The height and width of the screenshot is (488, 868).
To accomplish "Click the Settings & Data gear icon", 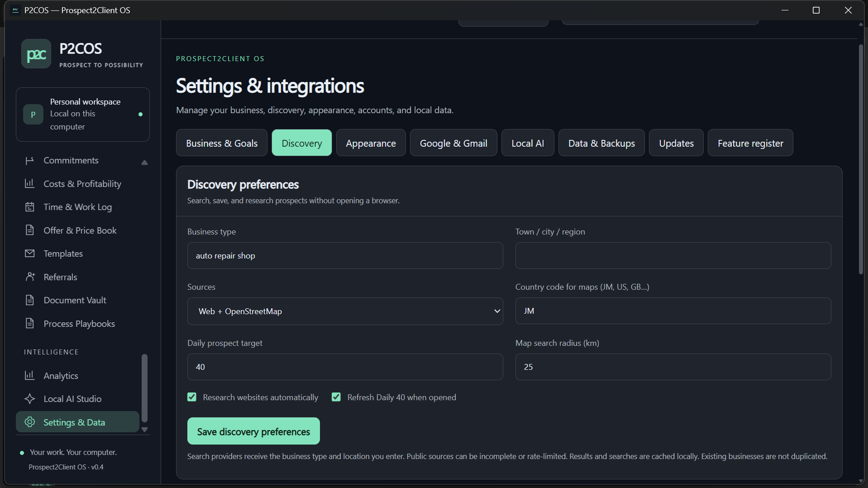I will 29,422.
